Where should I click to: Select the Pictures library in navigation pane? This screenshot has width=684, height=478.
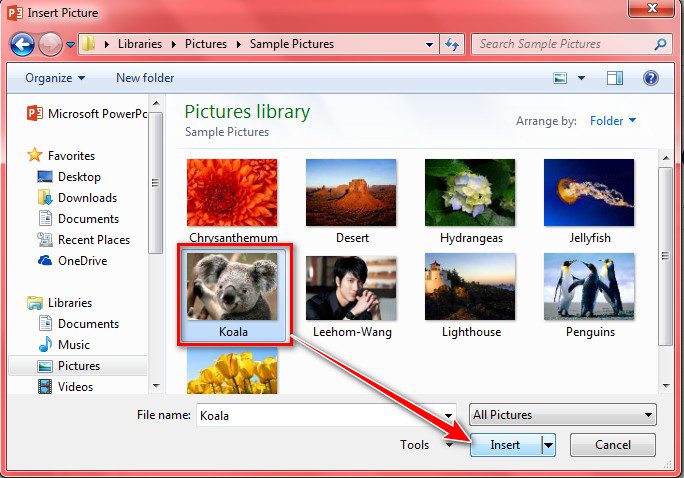click(79, 365)
